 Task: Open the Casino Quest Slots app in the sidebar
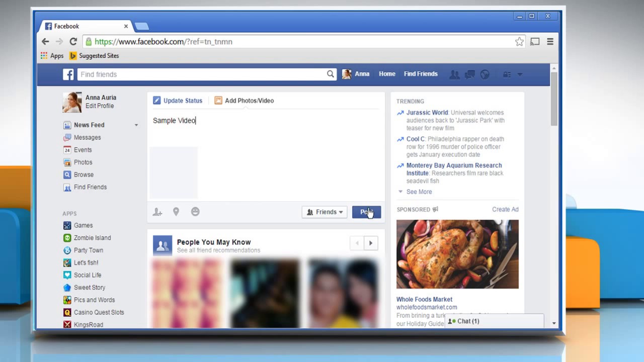[x=94, y=312]
